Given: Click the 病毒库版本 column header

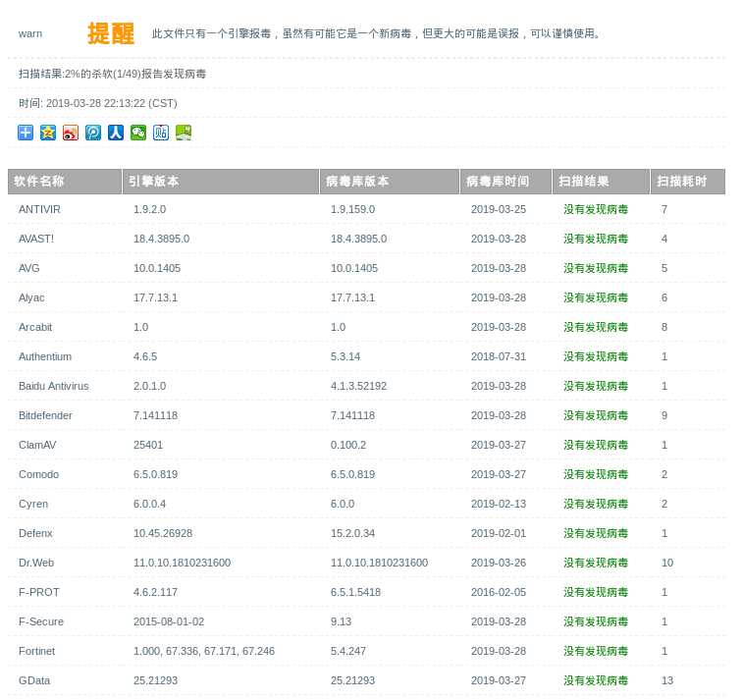Looking at the screenshot, I should 390,182.
